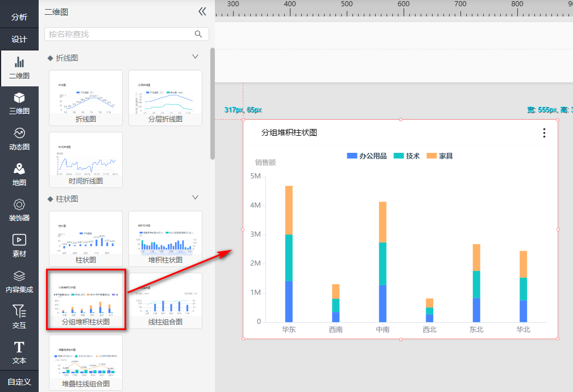Collapse the 二维图 panel with double chevron
Image resolution: width=573 pixels, height=392 pixels.
click(202, 11)
